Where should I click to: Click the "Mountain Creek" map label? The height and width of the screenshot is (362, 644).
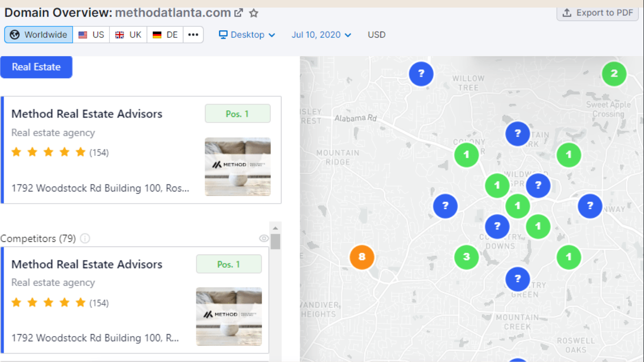tap(517, 322)
